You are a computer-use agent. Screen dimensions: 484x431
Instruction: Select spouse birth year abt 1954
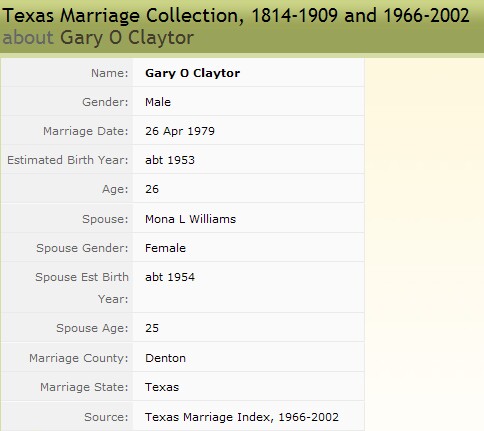point(170,277)
